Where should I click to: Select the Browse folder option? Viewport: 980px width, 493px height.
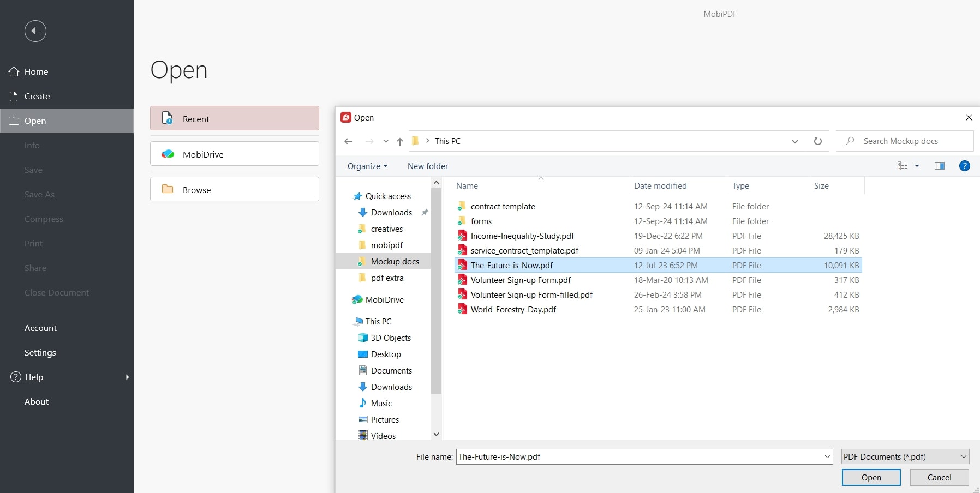click(234, 189)
